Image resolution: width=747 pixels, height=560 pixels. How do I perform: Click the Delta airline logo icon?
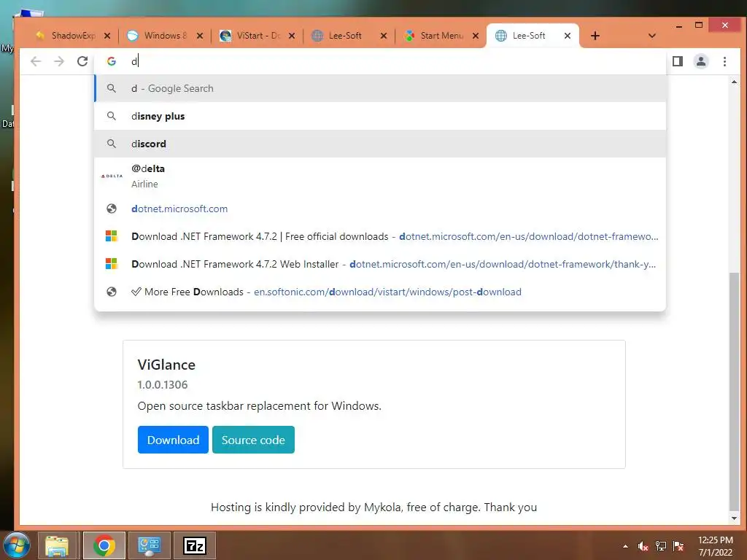tap(112, 176)
